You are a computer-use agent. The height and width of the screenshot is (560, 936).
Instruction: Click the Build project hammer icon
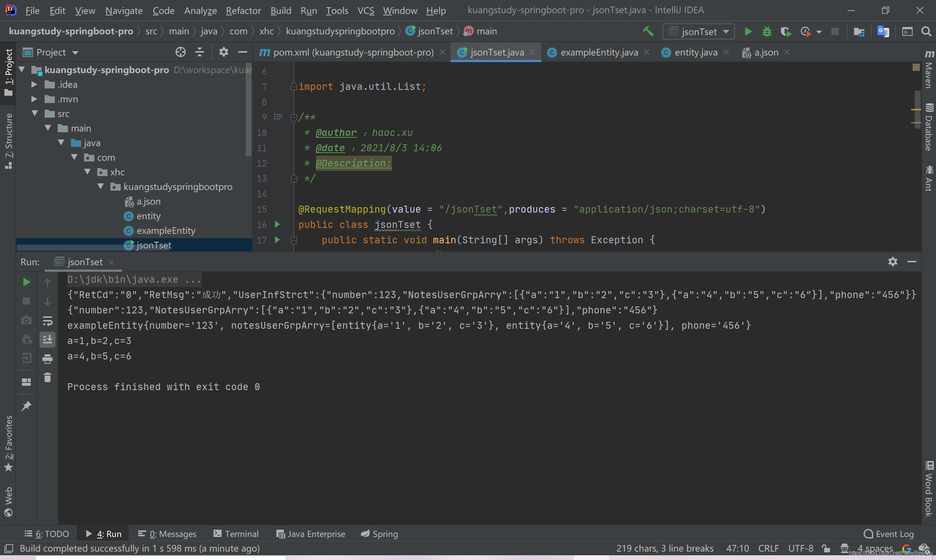coord(648,32)
